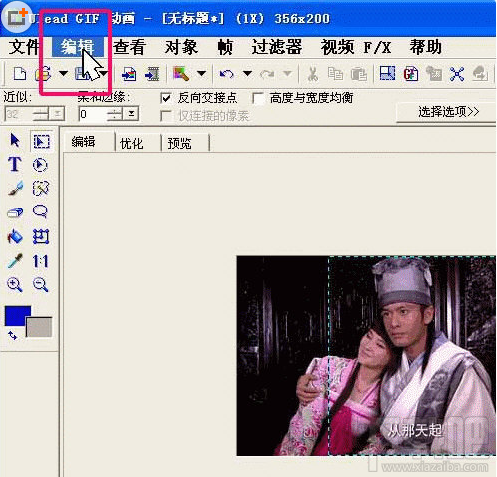Select the Eyedropper color picker tool
The image size is (497, 477).
point(15,261)
